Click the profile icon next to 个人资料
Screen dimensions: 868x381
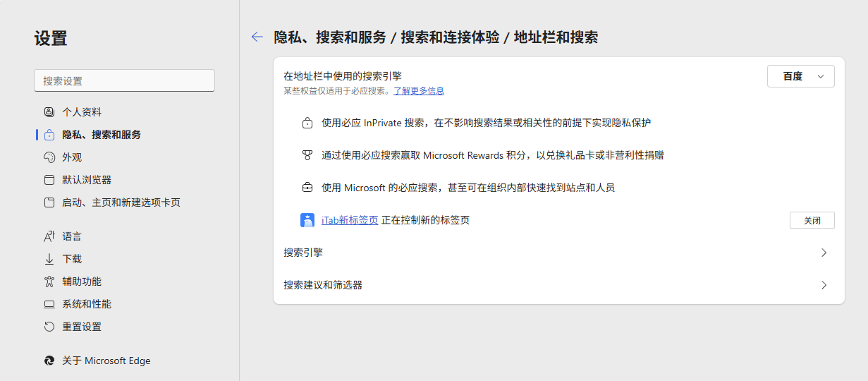tap(49, 112)
